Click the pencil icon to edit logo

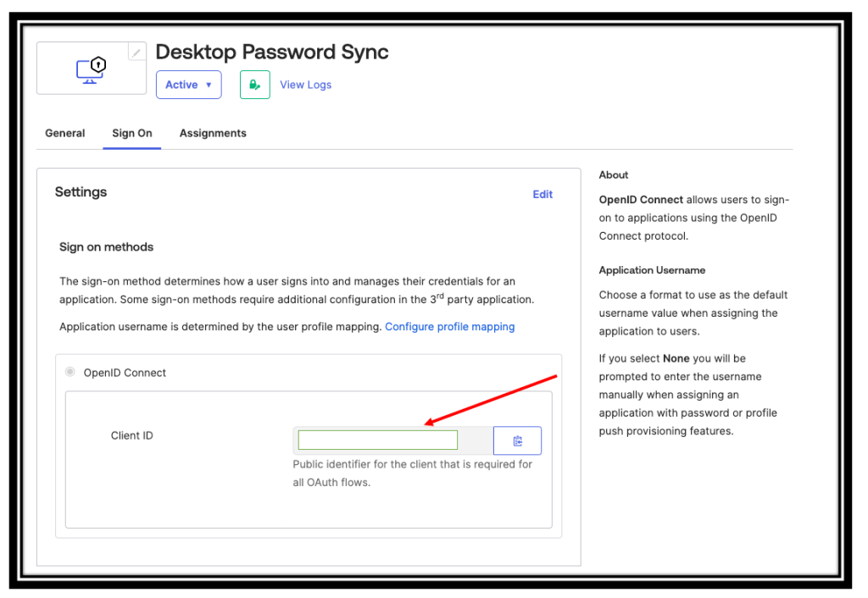pos(136,53)
